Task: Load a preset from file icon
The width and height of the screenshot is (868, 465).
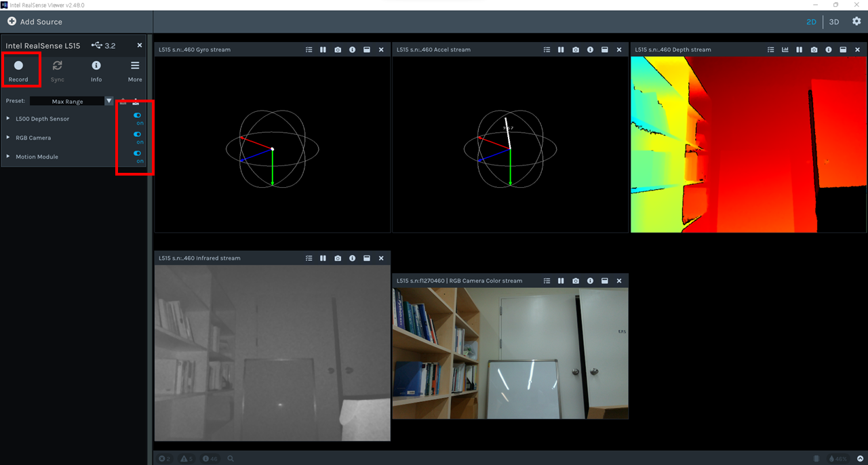Action: pos(123,101)
